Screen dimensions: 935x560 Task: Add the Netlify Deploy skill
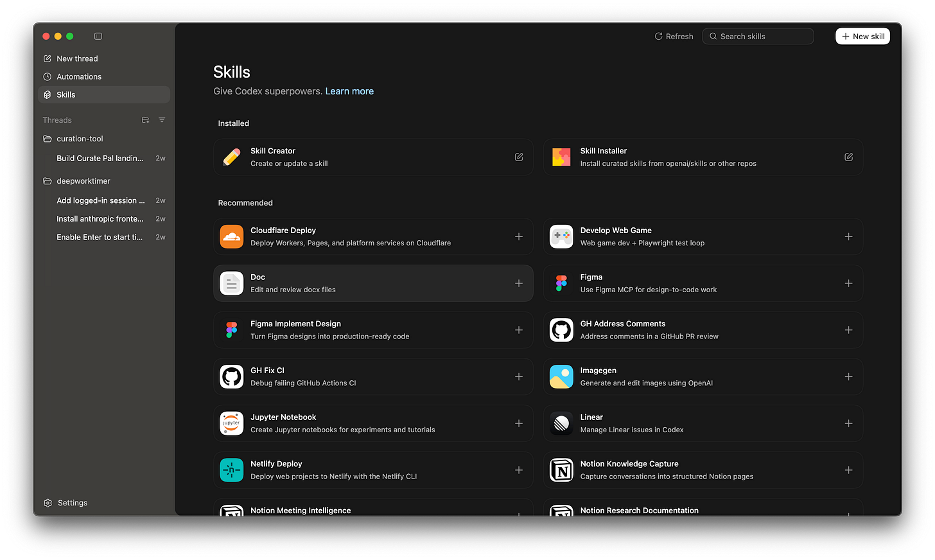(519, 470)
